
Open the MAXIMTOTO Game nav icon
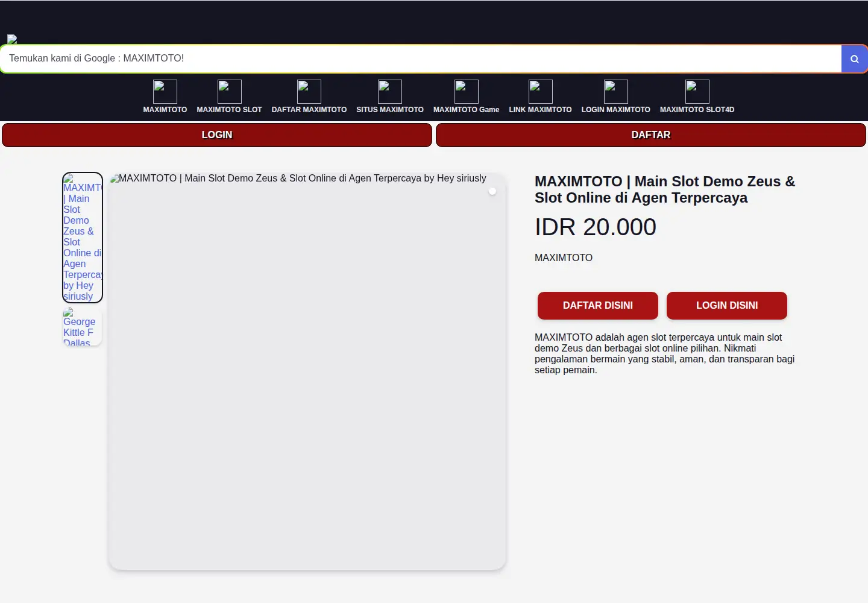point(467,92)
